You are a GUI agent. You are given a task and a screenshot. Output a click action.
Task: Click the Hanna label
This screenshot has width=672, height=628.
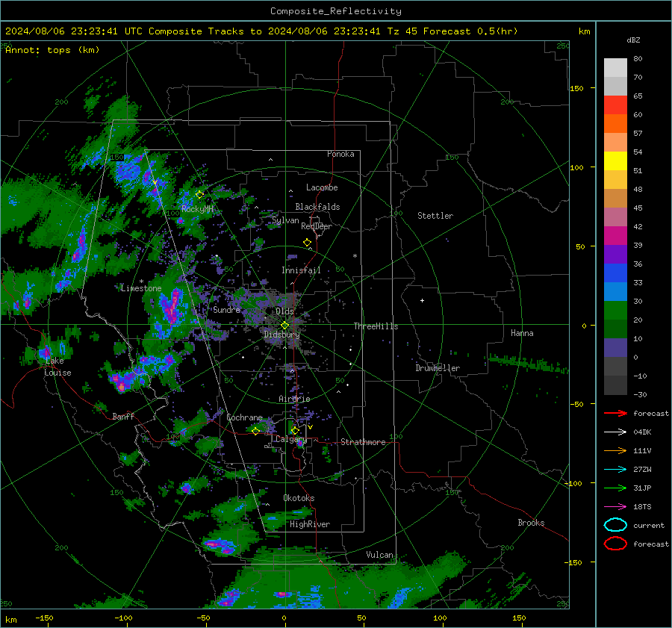point(522,333)
